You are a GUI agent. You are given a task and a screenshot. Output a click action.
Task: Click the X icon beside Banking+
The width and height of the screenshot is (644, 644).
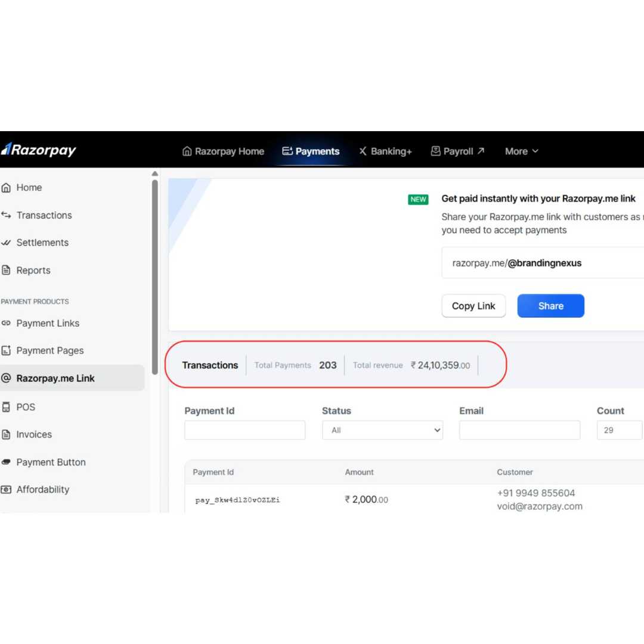pyautogui.click(x=363, y=151)
